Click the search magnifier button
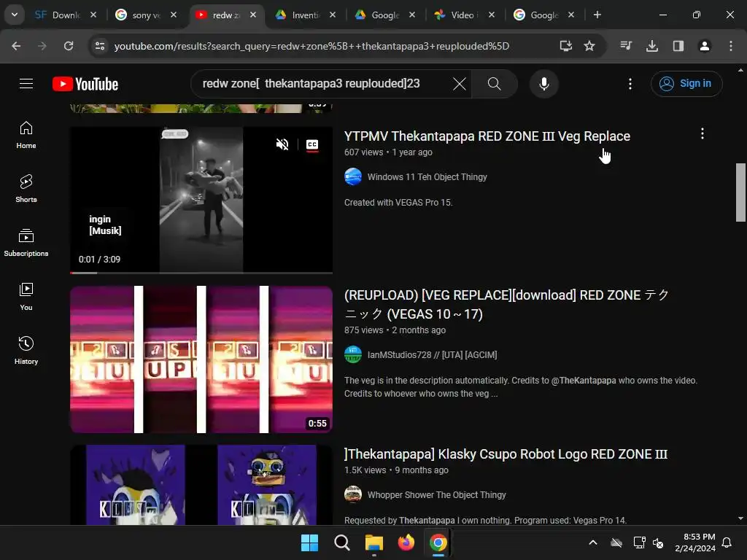This screenshot has width=747, height=560. 494,84
